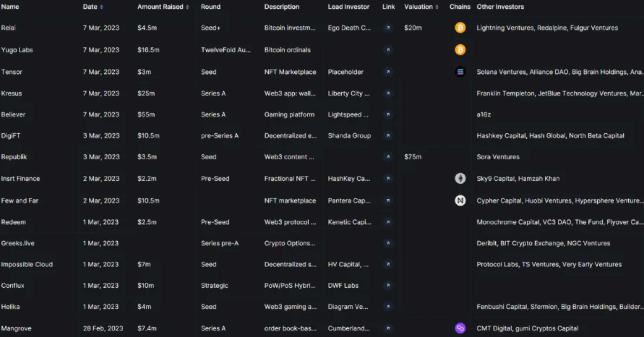Click the DWF Labs lead investor cell

tap(343, 285)
